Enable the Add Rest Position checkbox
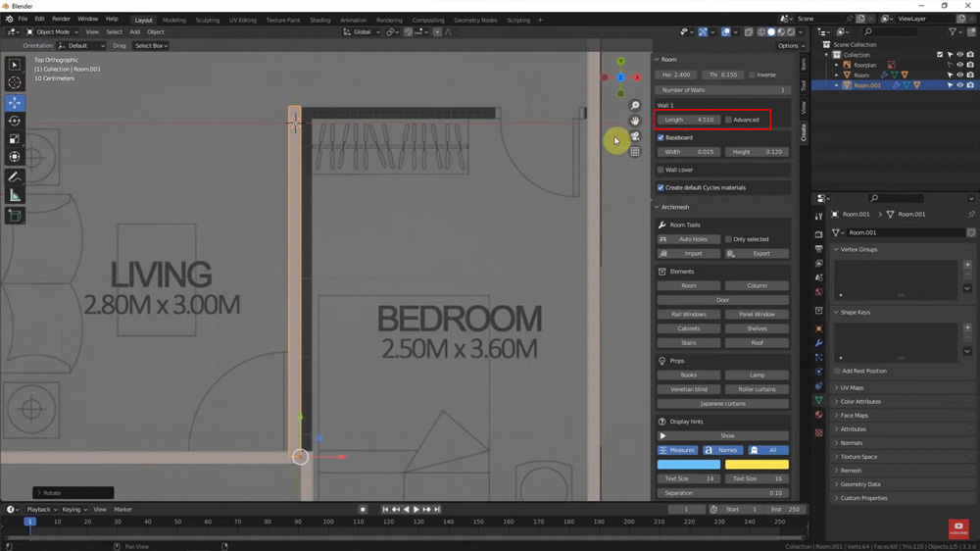This screenshot has width=980, height=551. 838,372
